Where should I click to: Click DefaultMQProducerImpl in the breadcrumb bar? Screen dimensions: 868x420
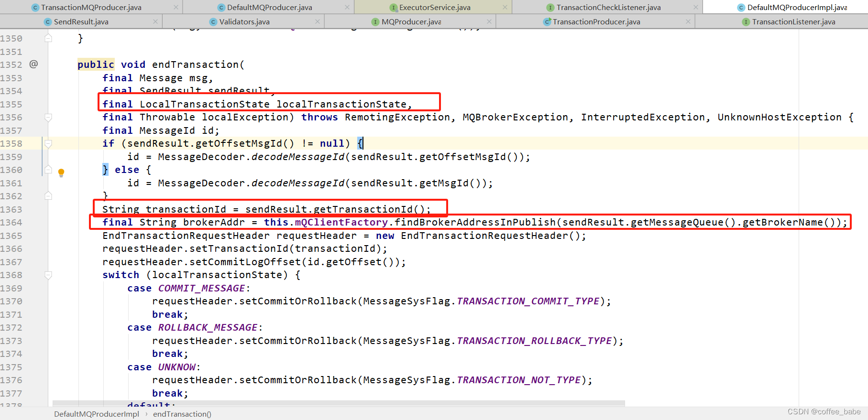[97, 414]
